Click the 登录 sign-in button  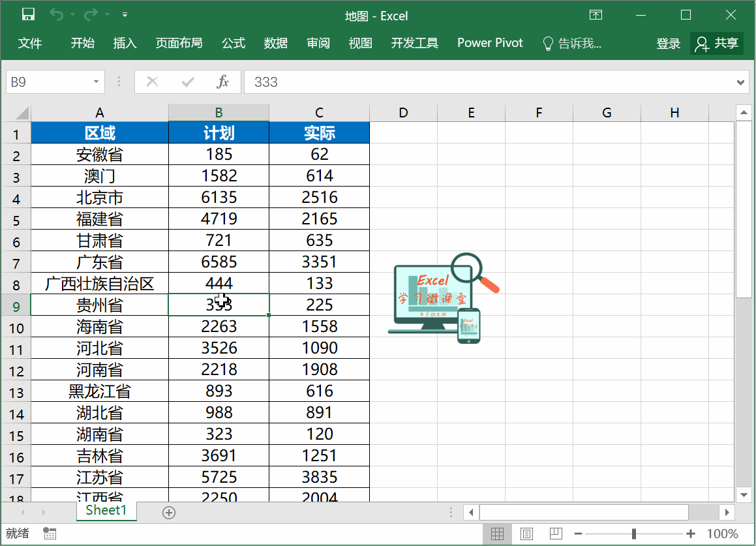pyautogui.click(x=668, y=44)
